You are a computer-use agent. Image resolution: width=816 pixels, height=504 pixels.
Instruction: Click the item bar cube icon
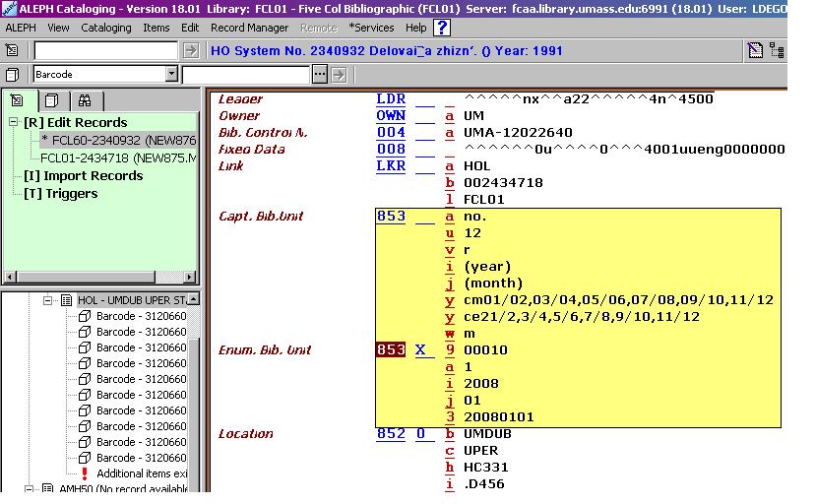click(13, 74)
